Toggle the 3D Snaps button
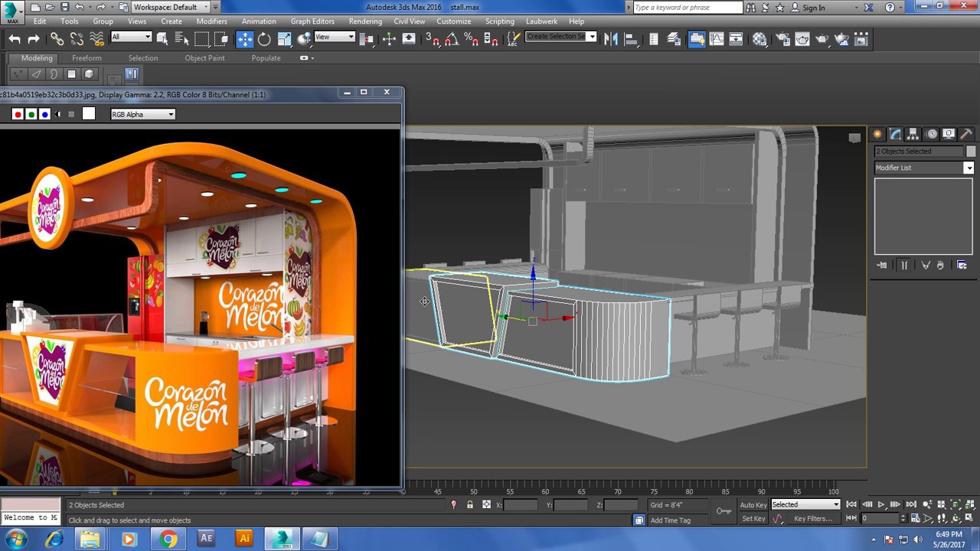Image resolution: width=980 pixels, height=551 pixels. (x=433, y=39)
